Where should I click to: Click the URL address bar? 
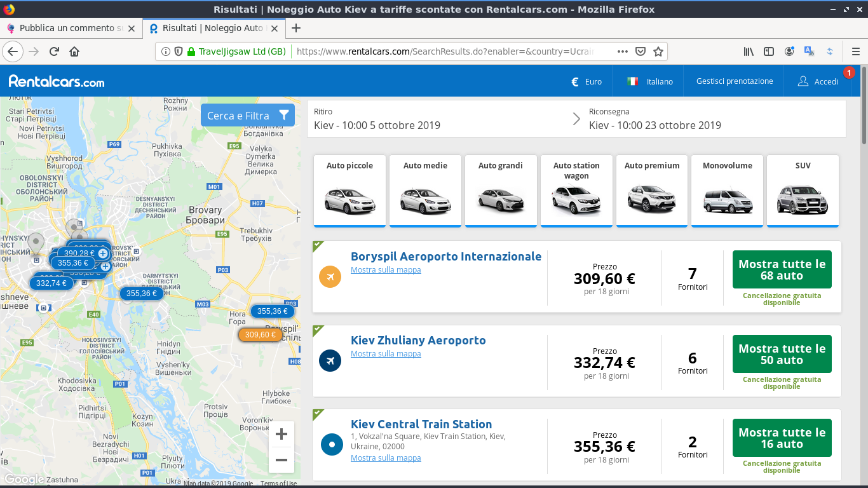[445, 51]
